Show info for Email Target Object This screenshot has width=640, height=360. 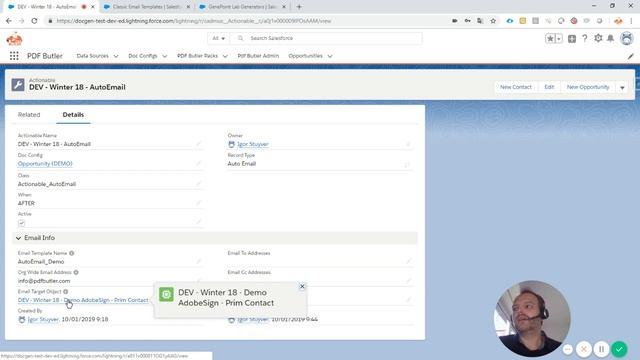point(66,291)
